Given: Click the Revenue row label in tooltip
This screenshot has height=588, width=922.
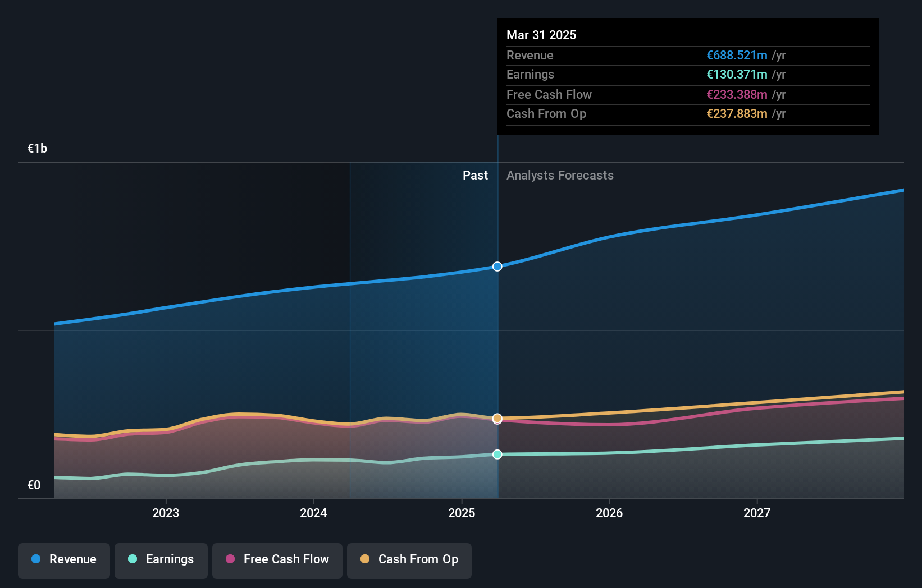Looking at the screenshot, I should click(530, 55).
